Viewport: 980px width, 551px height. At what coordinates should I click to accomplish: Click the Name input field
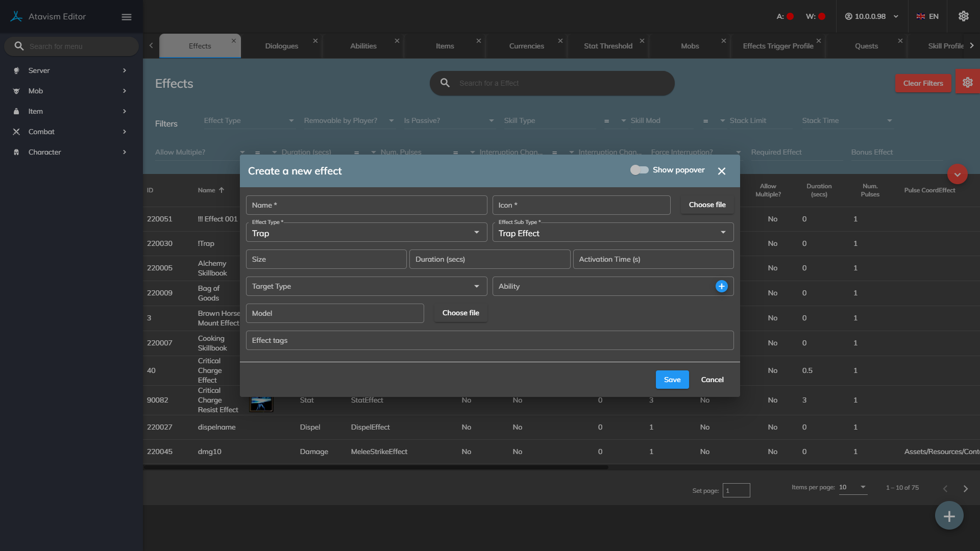366,205
